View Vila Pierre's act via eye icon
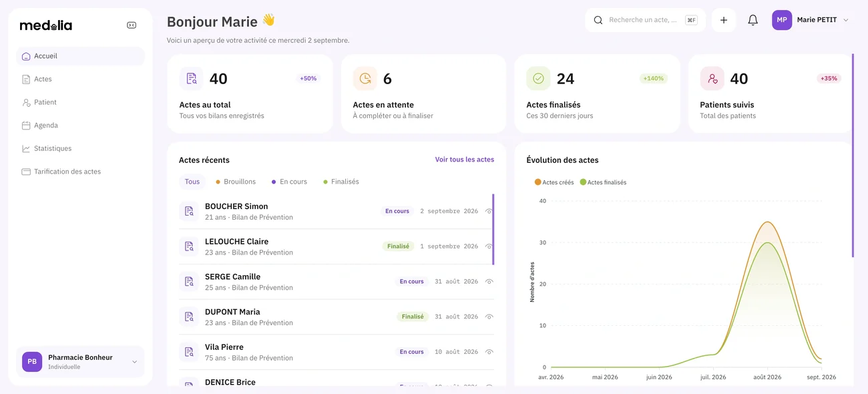868x394 pixels. coord(489,352)
